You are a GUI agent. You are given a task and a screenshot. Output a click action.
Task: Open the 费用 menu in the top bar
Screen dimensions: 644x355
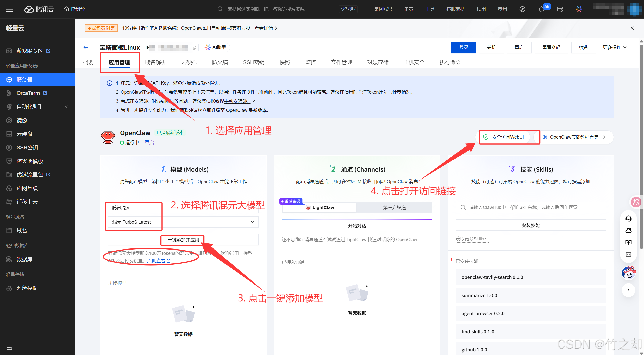tap(502, 9)
